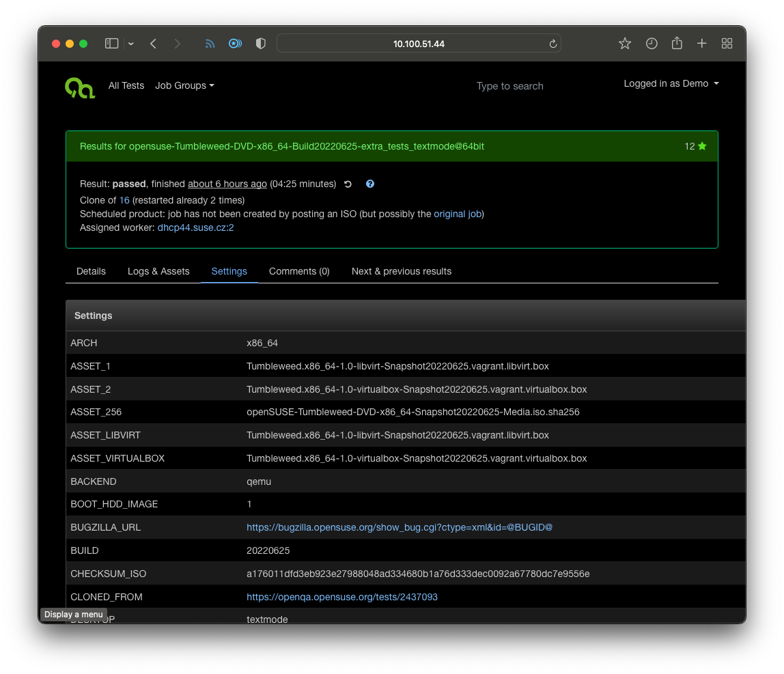Go forward with the forward arrow
This screenshot has height=674, width=784.
tap(178, 44)
